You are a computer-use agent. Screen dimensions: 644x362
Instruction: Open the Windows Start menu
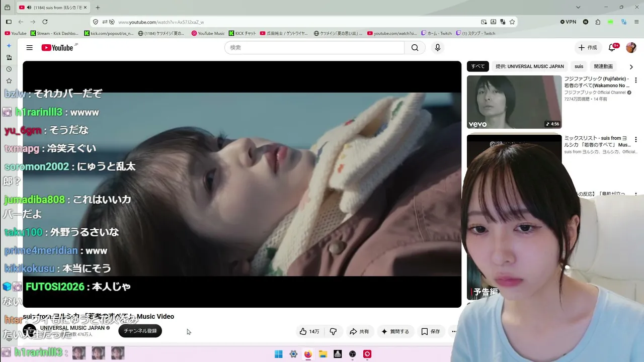[278, 354]
